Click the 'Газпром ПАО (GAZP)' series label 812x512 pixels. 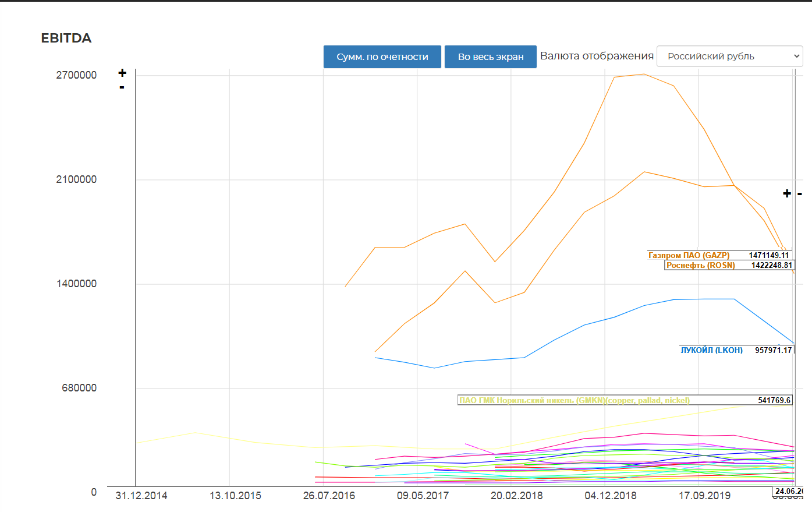tap(689, 255)
